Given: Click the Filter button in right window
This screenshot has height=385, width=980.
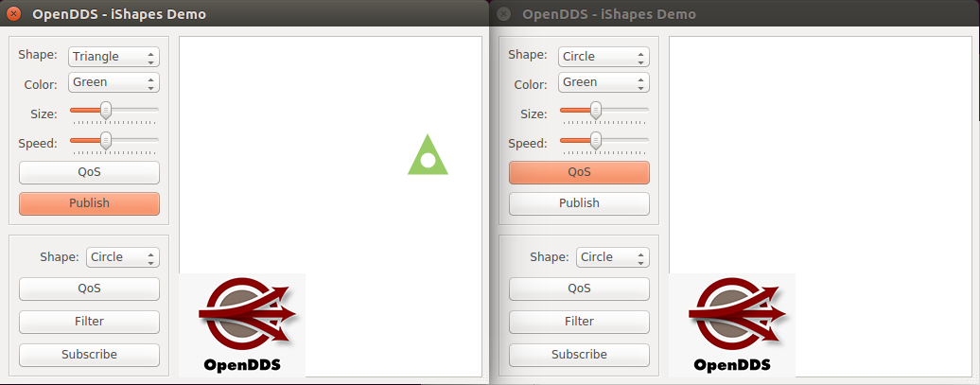Looking at the screenshot, I should 579,322.
